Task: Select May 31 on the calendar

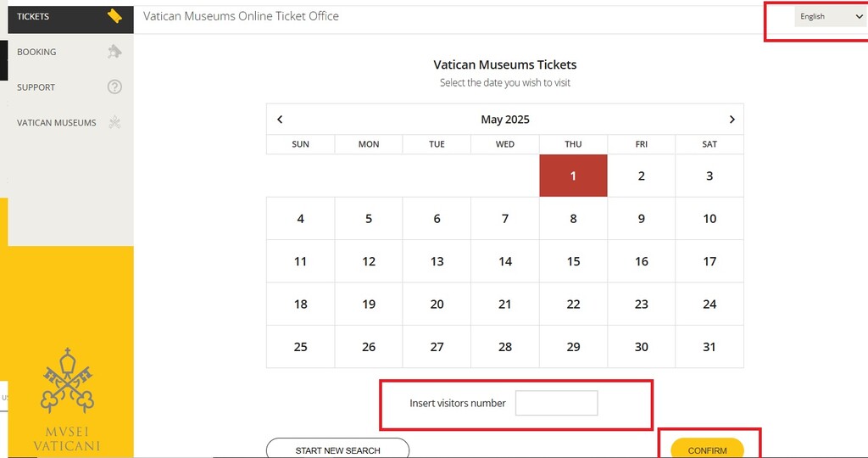Action: click(x=709, y=346)
